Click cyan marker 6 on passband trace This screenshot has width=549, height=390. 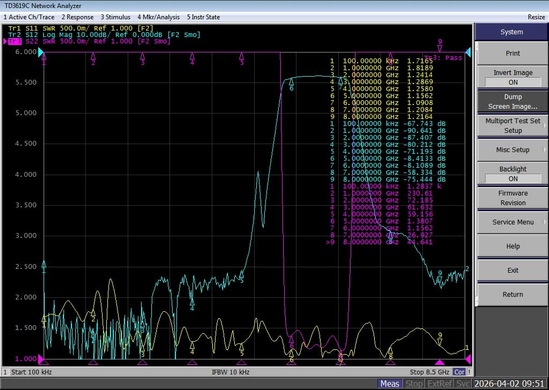[x=291, y=85]
